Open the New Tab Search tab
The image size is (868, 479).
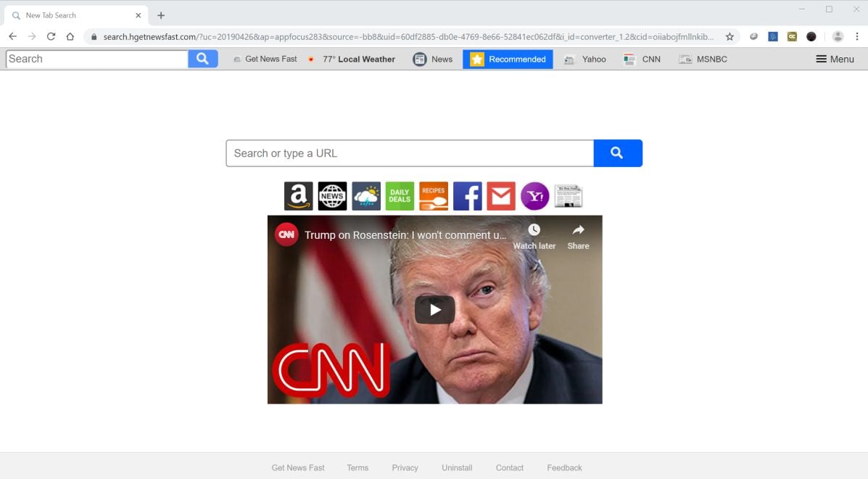[x=76, y=15]
